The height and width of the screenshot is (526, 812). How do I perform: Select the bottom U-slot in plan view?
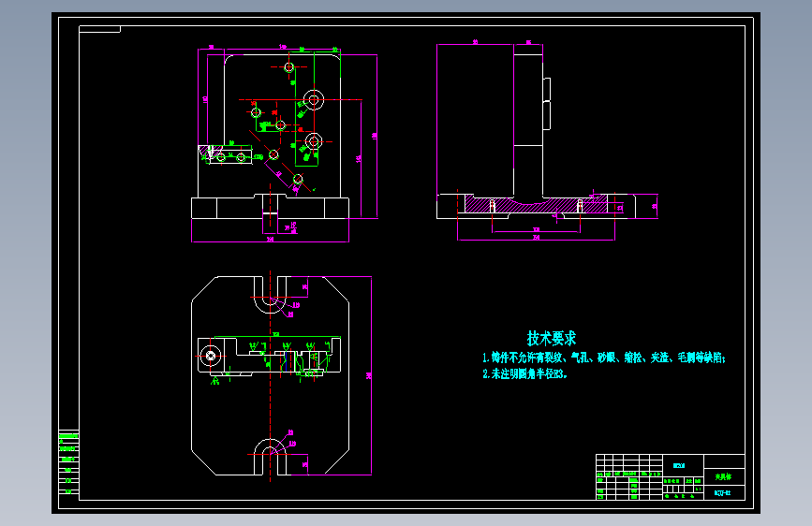(270, 457)
